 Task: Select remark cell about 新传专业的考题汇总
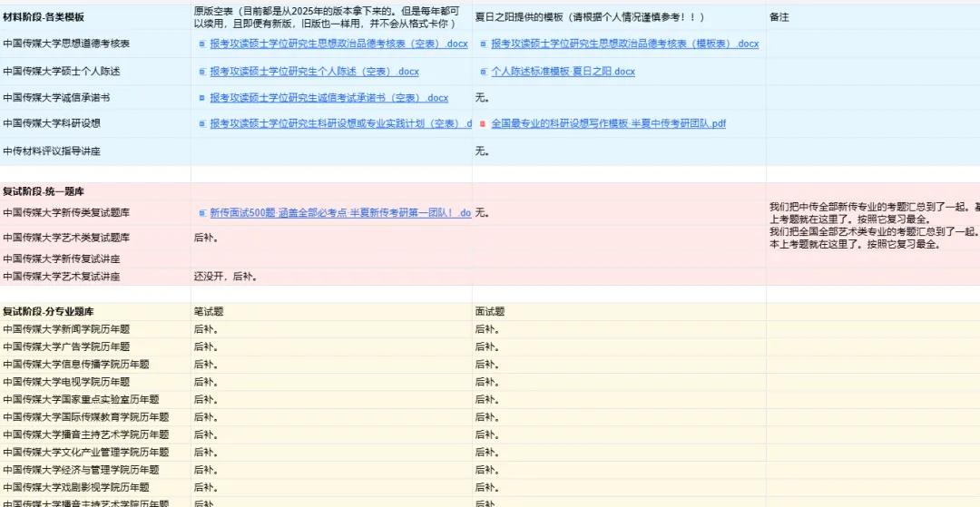click(x=873, y=213)
